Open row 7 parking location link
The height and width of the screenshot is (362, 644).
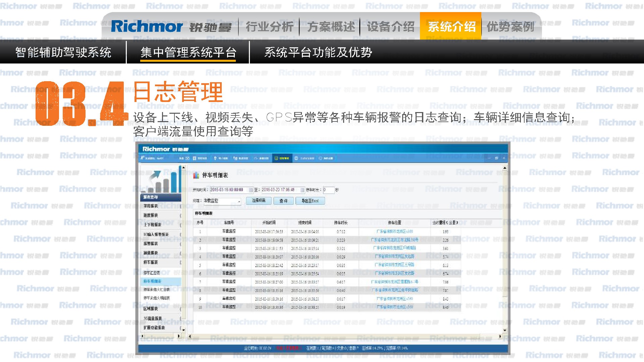pyautogui.click(x=395, y=282)
